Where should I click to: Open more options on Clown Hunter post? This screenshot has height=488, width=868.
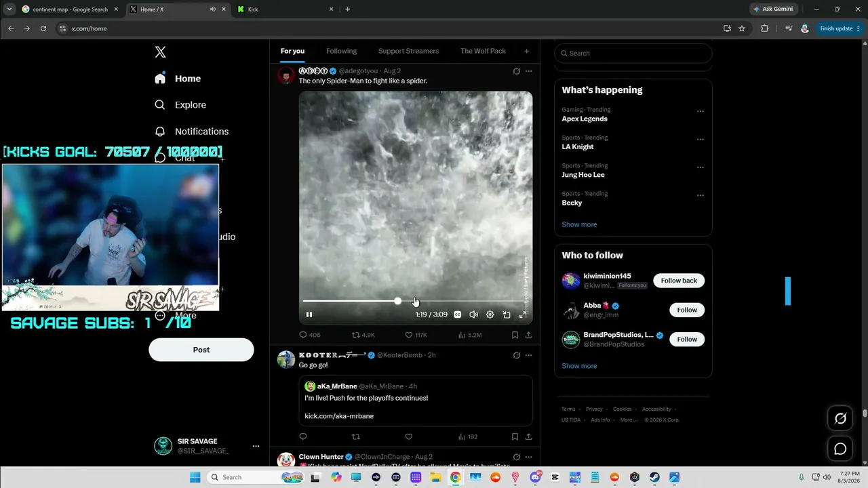coord(528,457)
